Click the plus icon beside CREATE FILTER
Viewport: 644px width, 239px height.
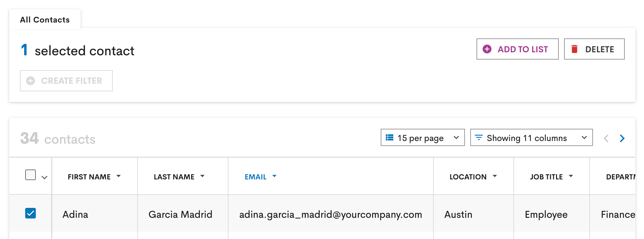(x=31, y=80)
